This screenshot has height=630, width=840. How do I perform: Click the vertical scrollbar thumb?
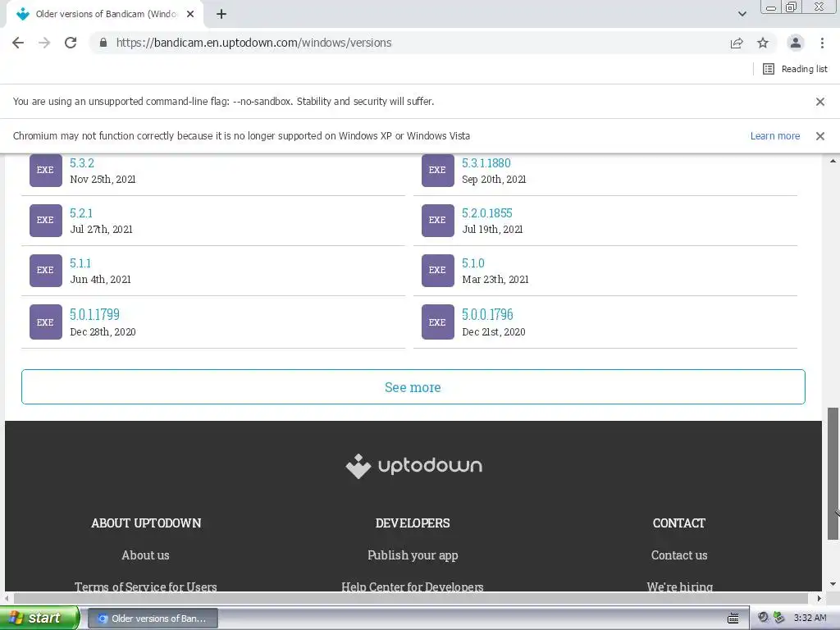tap(833, 473)
